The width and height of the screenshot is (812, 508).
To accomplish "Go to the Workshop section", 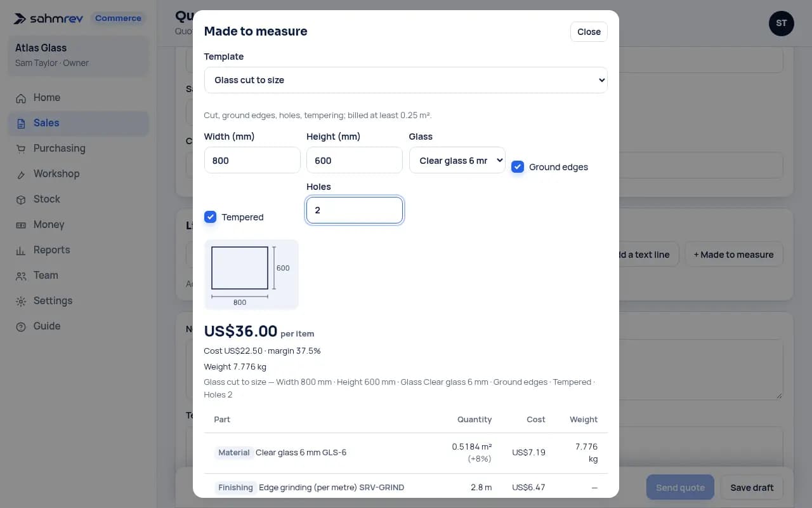I will pyautogui.click(x=79, y=174).
